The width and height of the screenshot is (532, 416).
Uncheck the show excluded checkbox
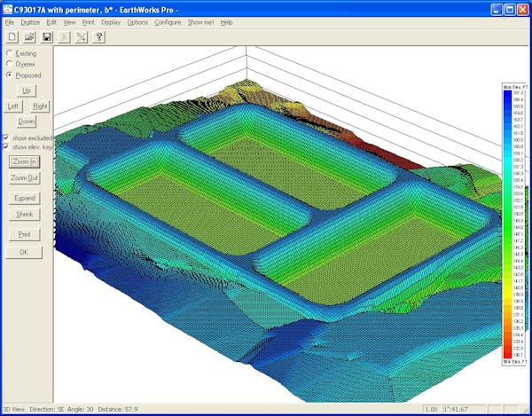pyautogui.click(x=6, y=137)
